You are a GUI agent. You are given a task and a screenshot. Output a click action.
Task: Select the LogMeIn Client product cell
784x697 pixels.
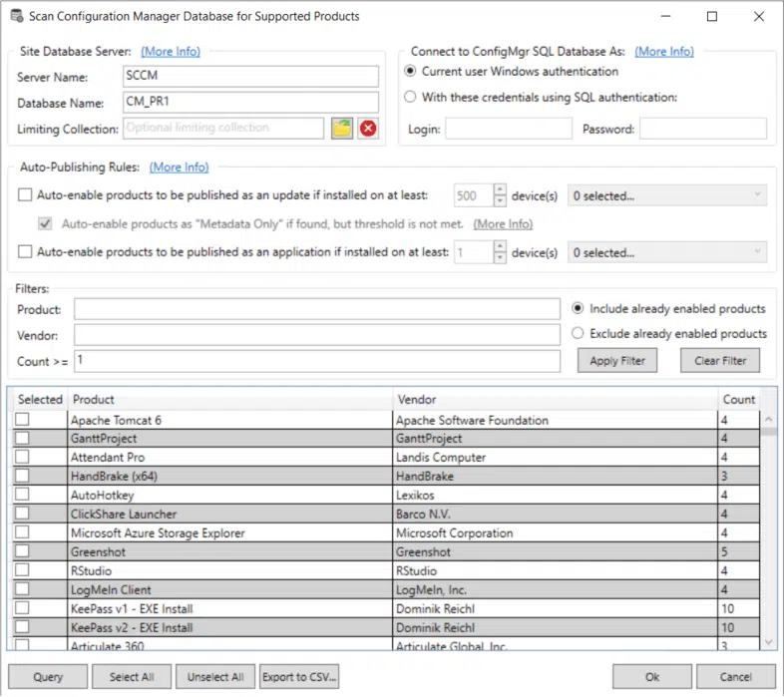click(x=230, y=589)
